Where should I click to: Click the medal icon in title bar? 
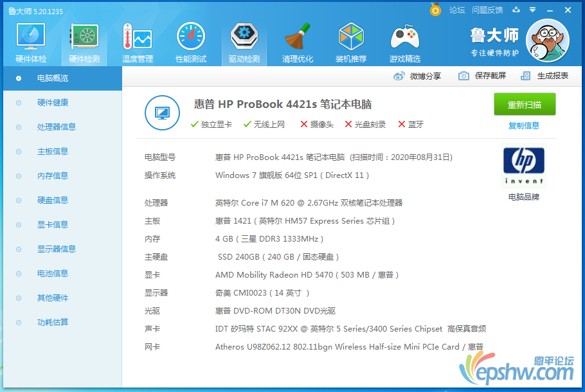pyautogui.click(x=435, y=10)
